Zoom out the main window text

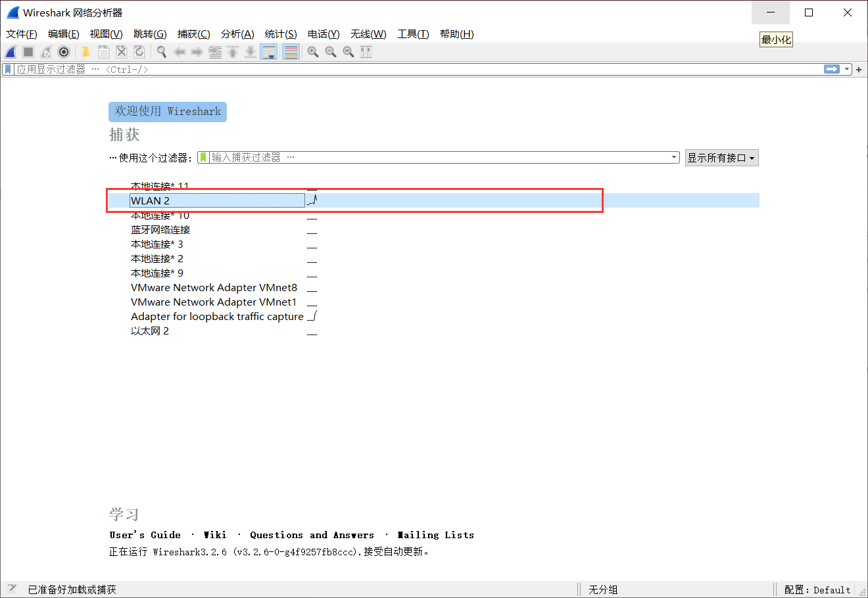click(x=331, y=52)
